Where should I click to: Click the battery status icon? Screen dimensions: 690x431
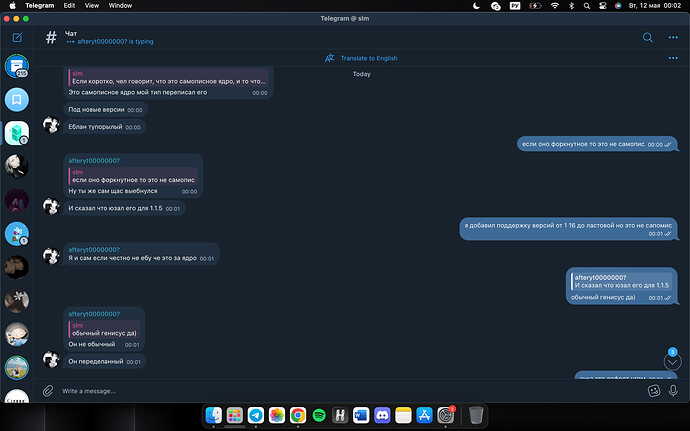[535, 6]
